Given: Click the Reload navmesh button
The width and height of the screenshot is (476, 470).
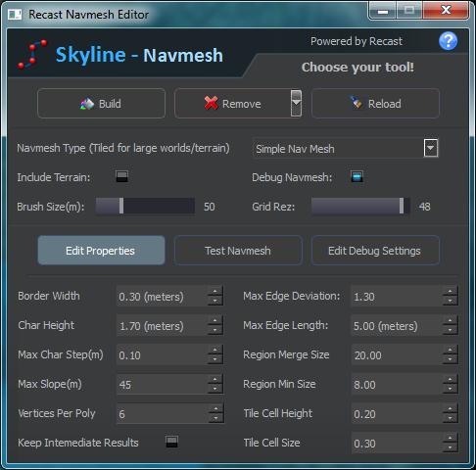Looking at the screenshot, I should 375,104.
